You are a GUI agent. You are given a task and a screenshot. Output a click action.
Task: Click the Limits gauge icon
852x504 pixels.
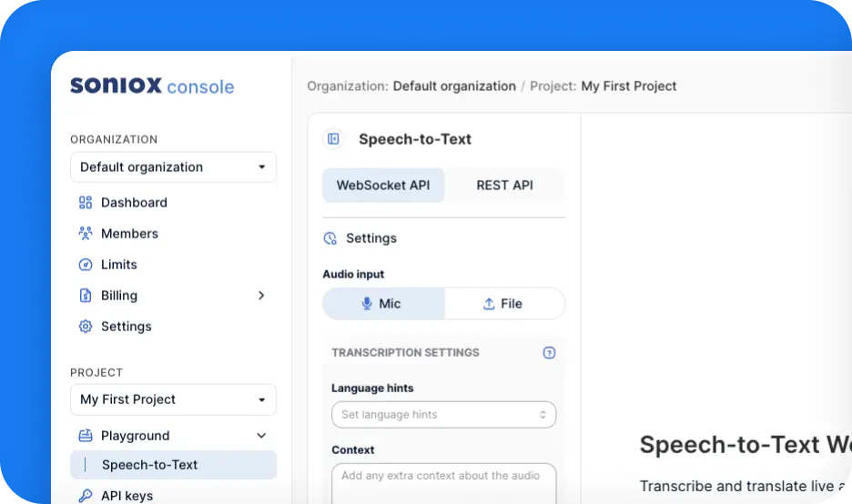[x=86, y=265]
